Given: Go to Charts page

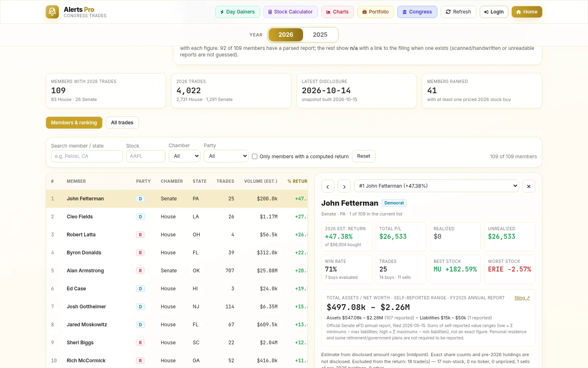Looking at the screenshot, I should click(x=337, y=12).
